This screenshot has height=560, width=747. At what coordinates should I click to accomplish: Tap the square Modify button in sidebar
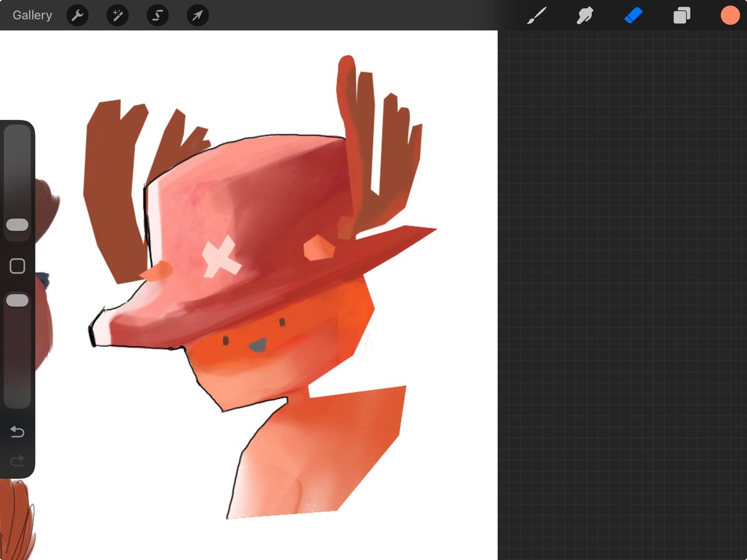[x=17, y=266]
